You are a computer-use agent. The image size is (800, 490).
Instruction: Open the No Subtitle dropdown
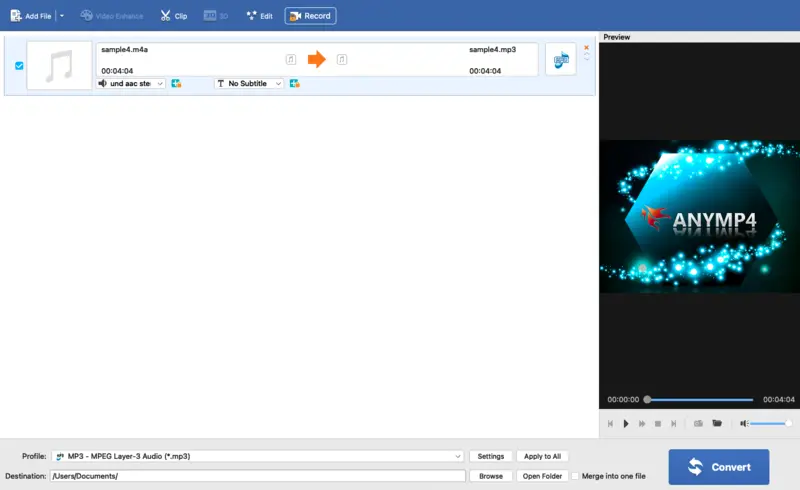[248, 83]
